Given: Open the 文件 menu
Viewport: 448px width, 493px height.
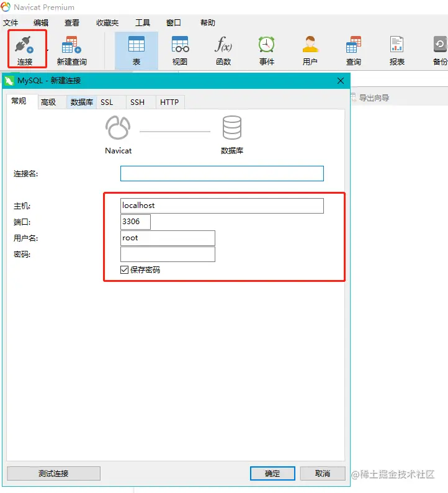Looking at the screenshot, I should [11, 22].
